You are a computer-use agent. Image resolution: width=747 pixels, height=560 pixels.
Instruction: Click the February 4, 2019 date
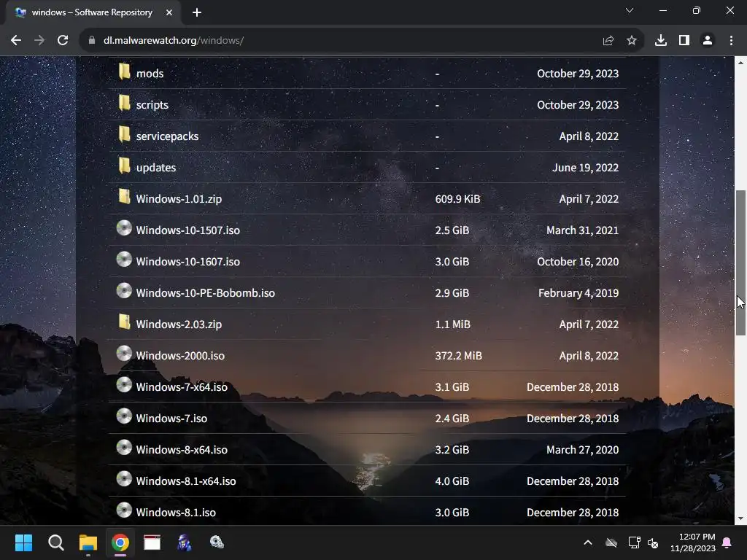point(578,293)
